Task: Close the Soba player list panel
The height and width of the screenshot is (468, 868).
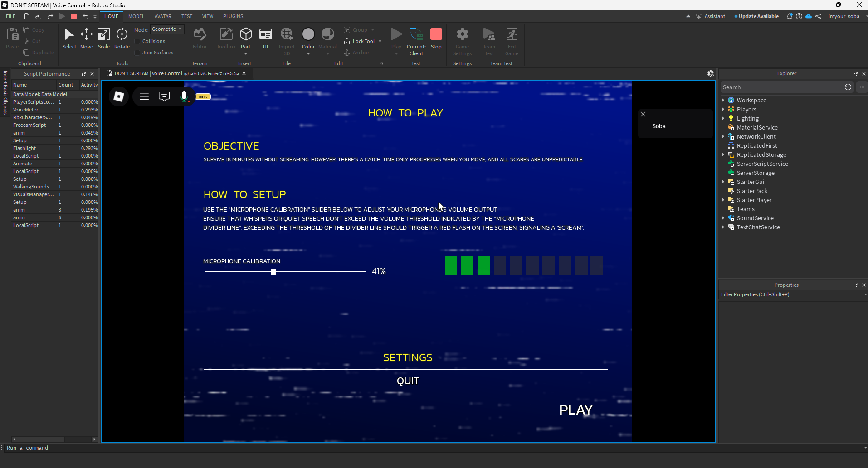Action: tap(643, 114)
